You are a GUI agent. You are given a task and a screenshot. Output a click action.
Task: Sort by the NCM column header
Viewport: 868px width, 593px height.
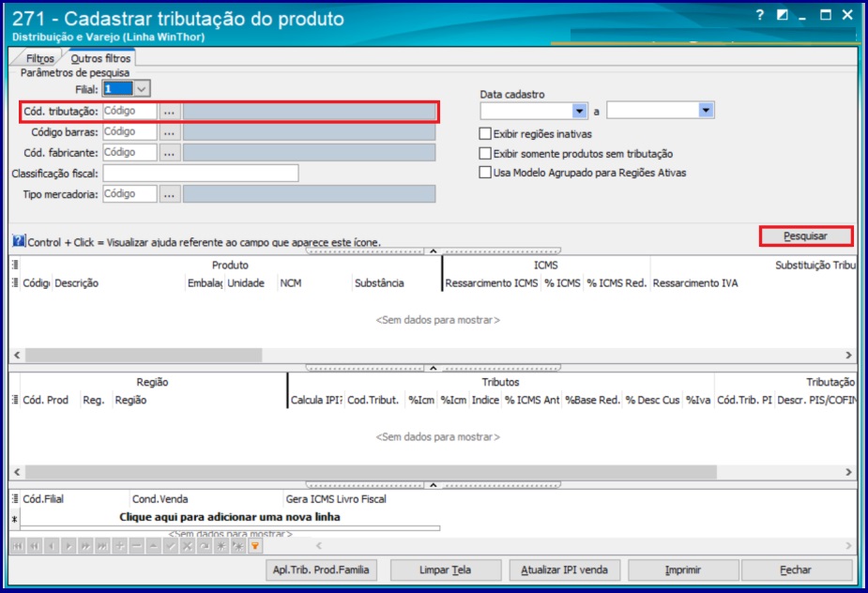click(x=313, y=283)
